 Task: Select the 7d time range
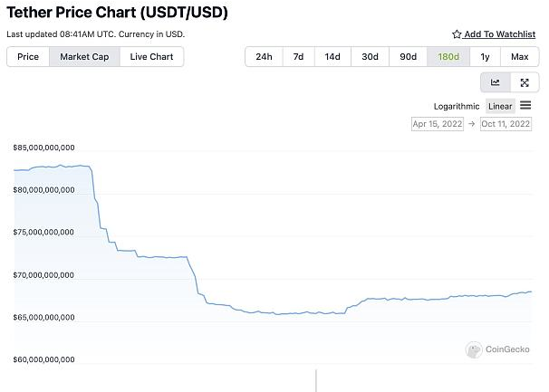298,57
